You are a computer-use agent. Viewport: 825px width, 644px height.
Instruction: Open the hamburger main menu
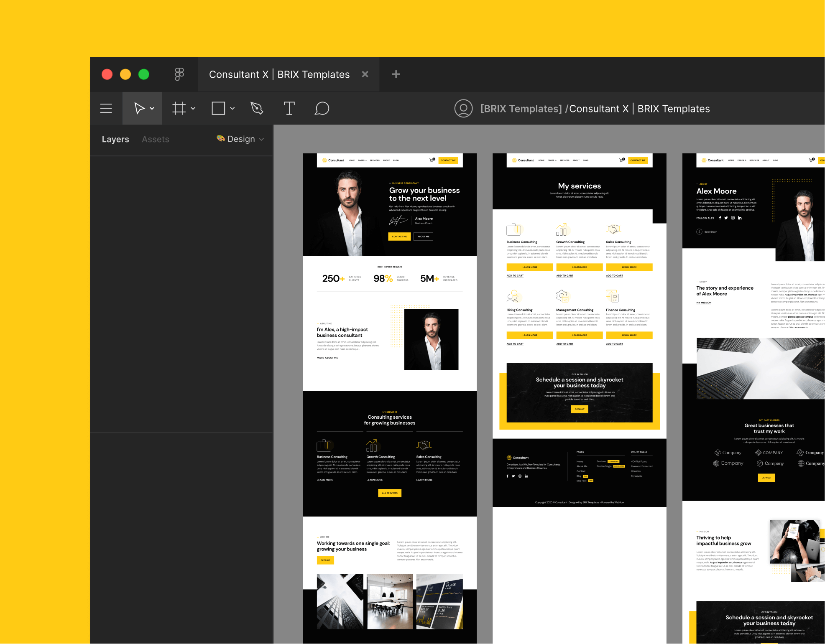(x=106, y=108)
